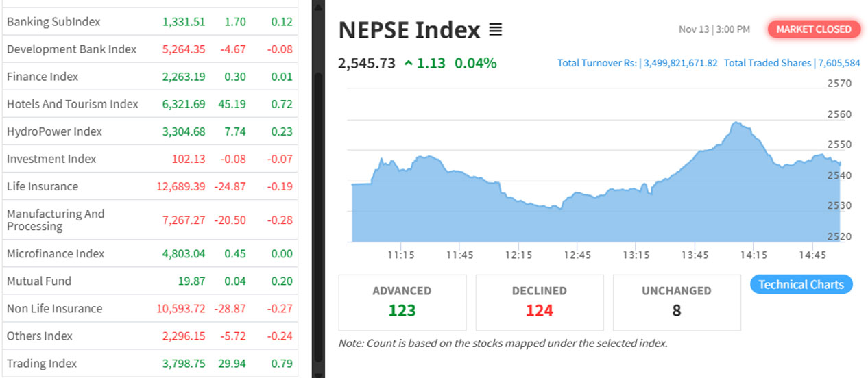The image size is (868, 378).
Task: Open the Mutual Fund entry
Action: 39,281
